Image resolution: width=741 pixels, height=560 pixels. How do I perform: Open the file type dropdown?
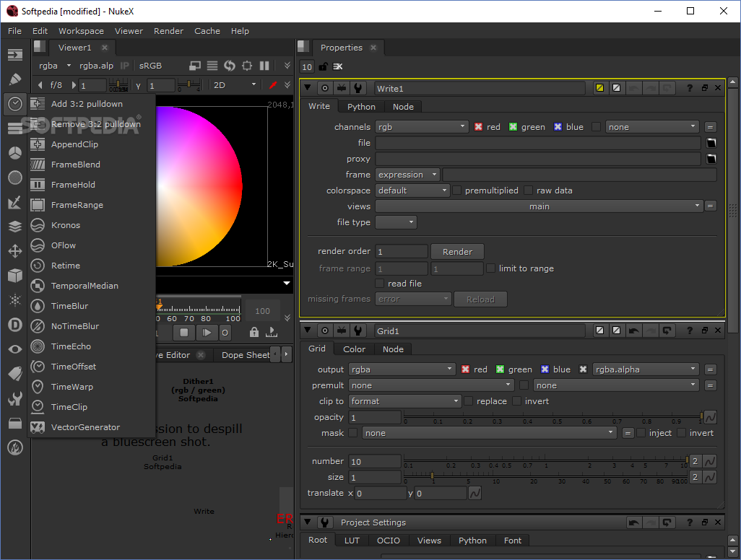pyautogui.click(x=396, y=222)
